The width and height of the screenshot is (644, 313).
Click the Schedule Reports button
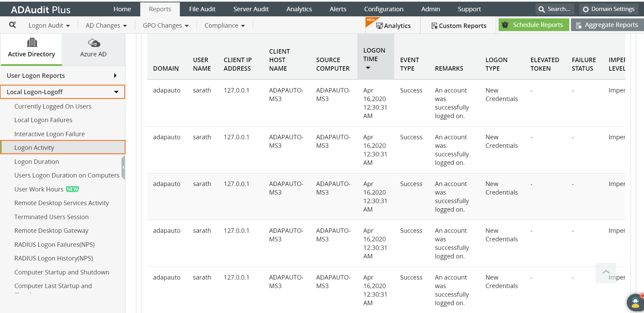(x=534, y=25)
